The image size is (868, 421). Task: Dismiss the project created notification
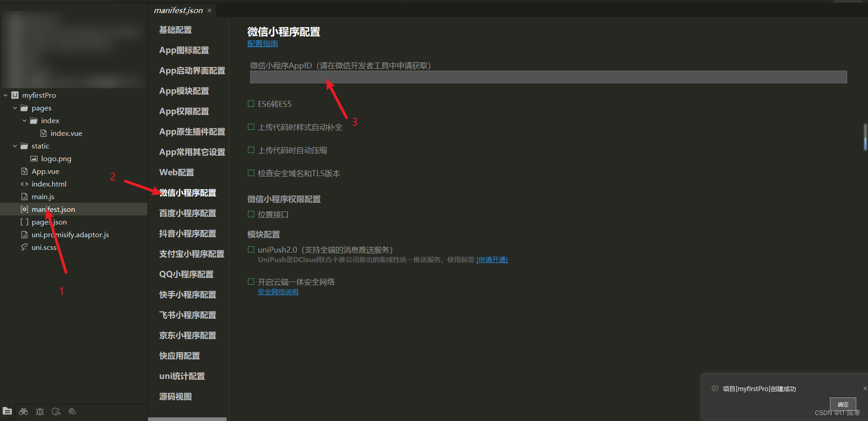(x=865, y=388)
